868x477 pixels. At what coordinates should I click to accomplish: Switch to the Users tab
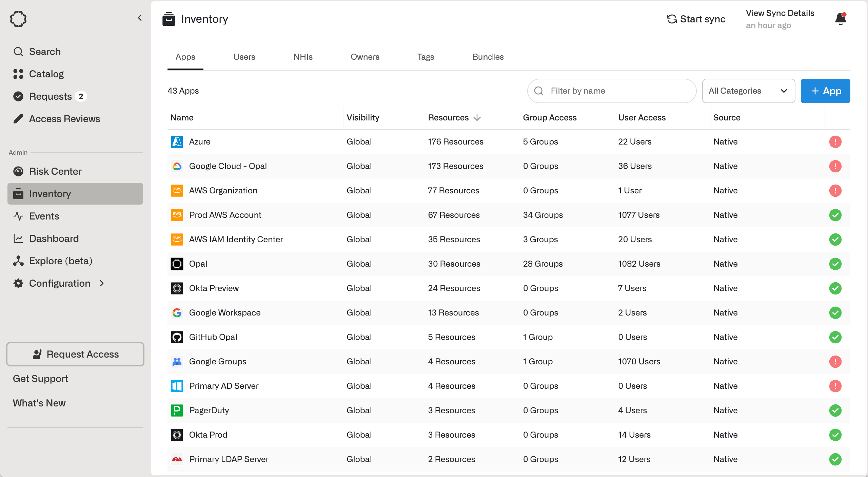tap(244, 57)
